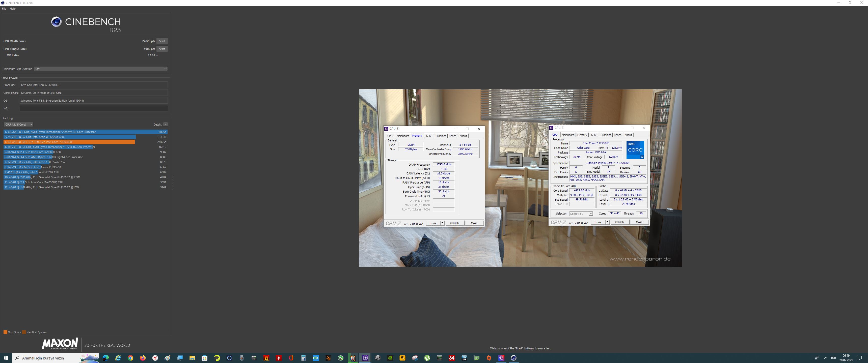Open the Rockstar Games launcher icon
Screen dimensions: 868x363
click(402, 358)
